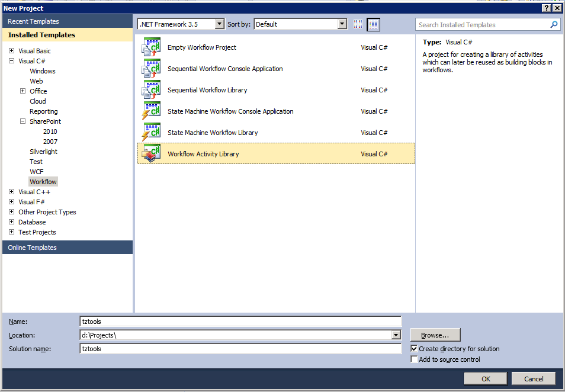The width and height of the screenshot is (565, 392).
Task: Collapse the Visual C# tree node
Action: [11, 61]
